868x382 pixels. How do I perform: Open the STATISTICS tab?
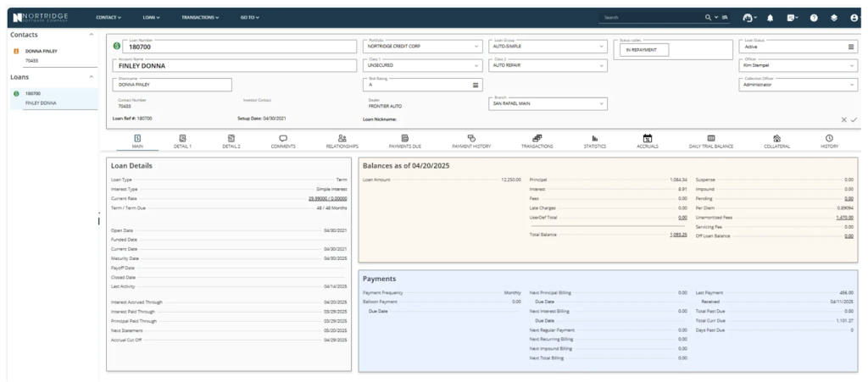(594, 141)
